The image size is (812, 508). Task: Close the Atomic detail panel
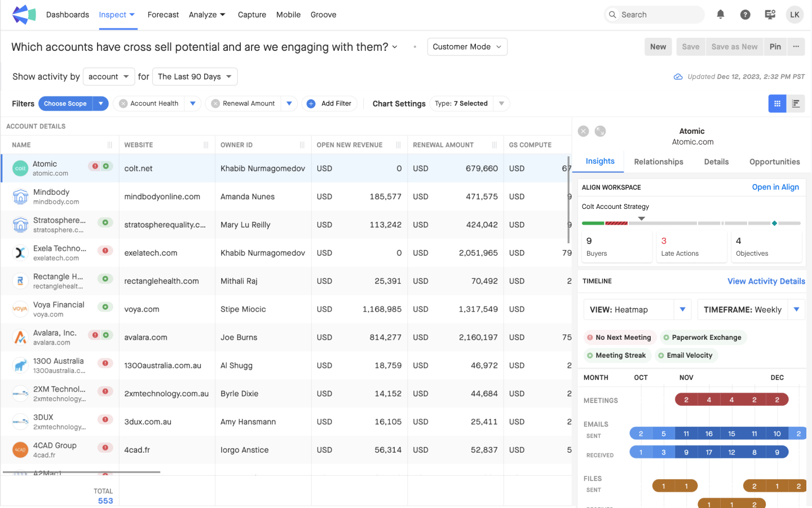point(584,131)
